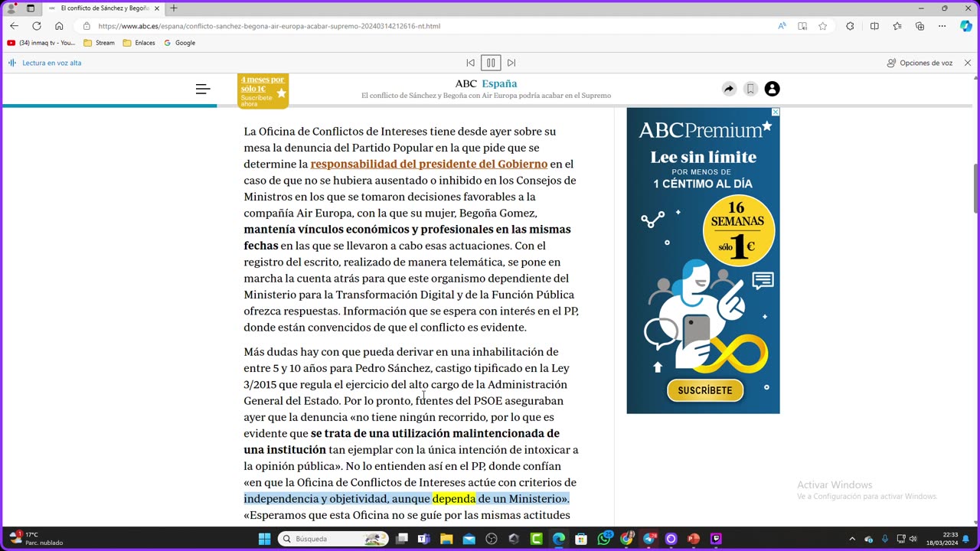Image resolution: width=980 pixels, height=551 pixels.
Task: Open the Stream bookmarks folder
Action: click(x=99, y=43)
